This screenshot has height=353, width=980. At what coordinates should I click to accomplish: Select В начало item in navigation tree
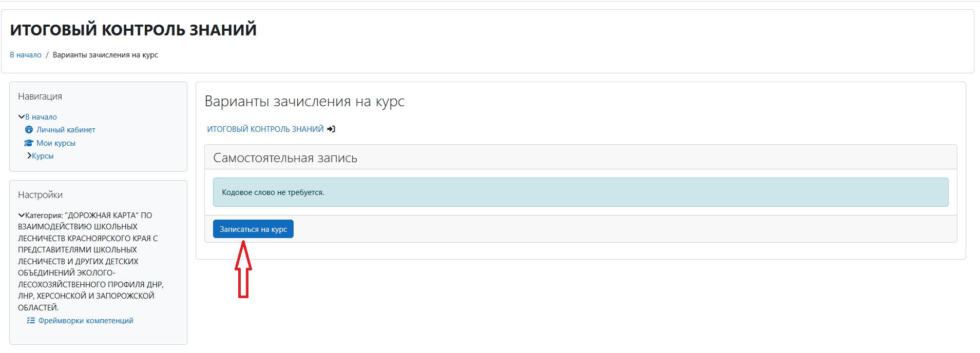click(x=41, y=117)
